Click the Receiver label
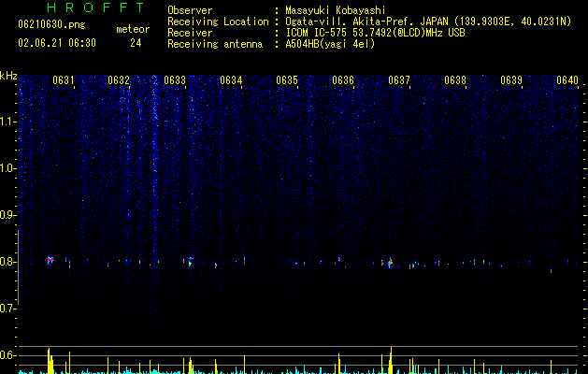 [x=190, y=33]
